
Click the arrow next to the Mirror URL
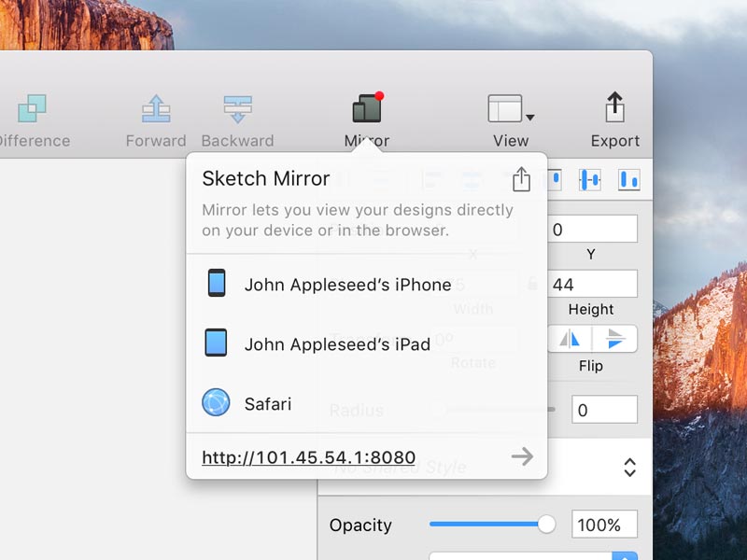522,456
